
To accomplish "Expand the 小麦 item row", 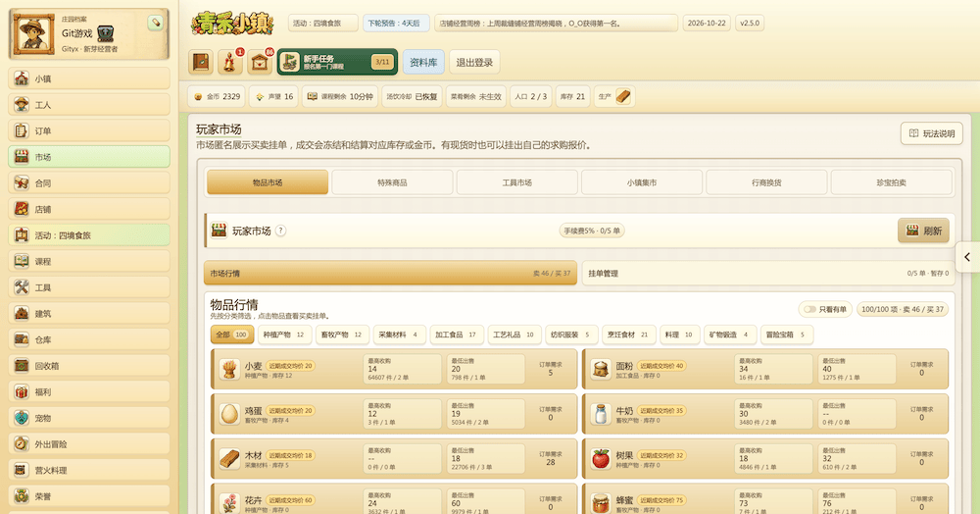I will (394, 370).
